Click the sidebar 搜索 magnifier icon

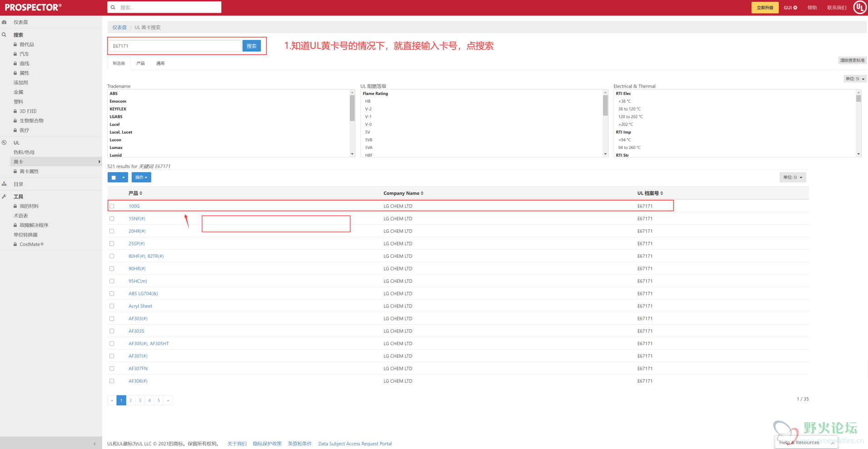(4, 35)
